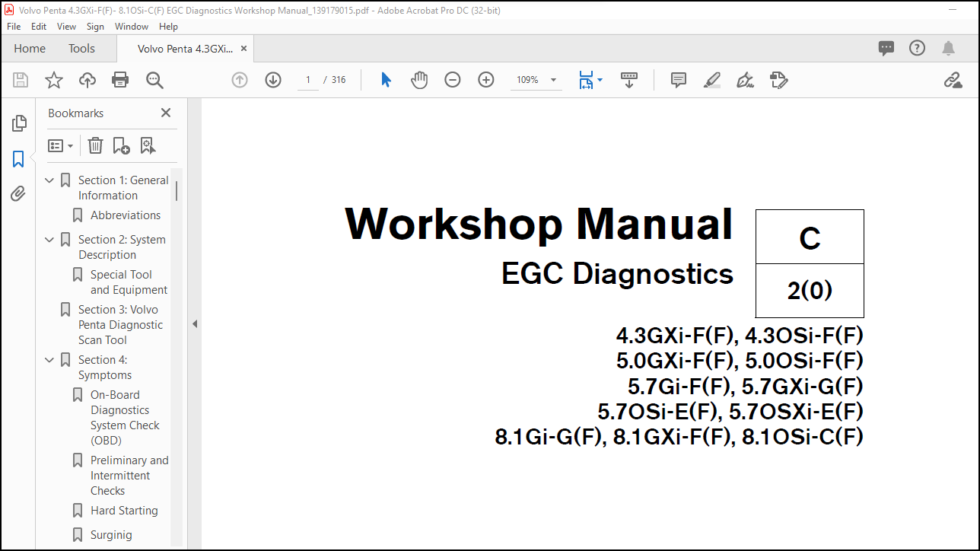Find the current bookmark icon
The height and width of the screenshot is (551, 980).
click(148, 145)
